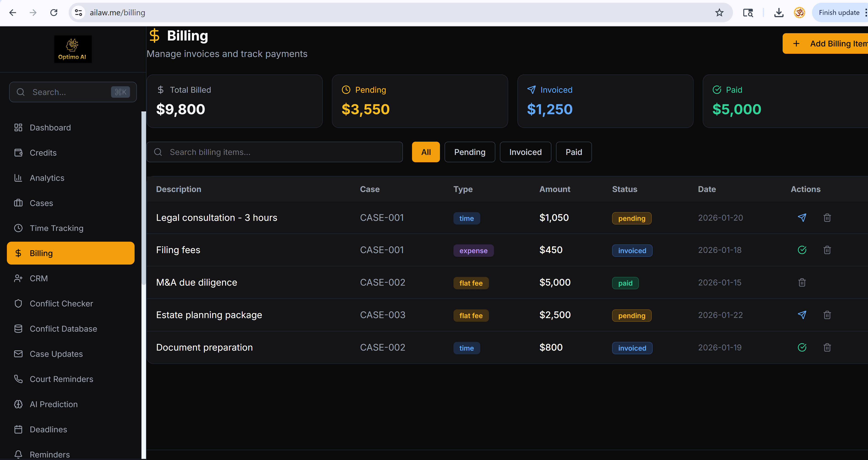Show only Paid billing items

click(573, 152)
